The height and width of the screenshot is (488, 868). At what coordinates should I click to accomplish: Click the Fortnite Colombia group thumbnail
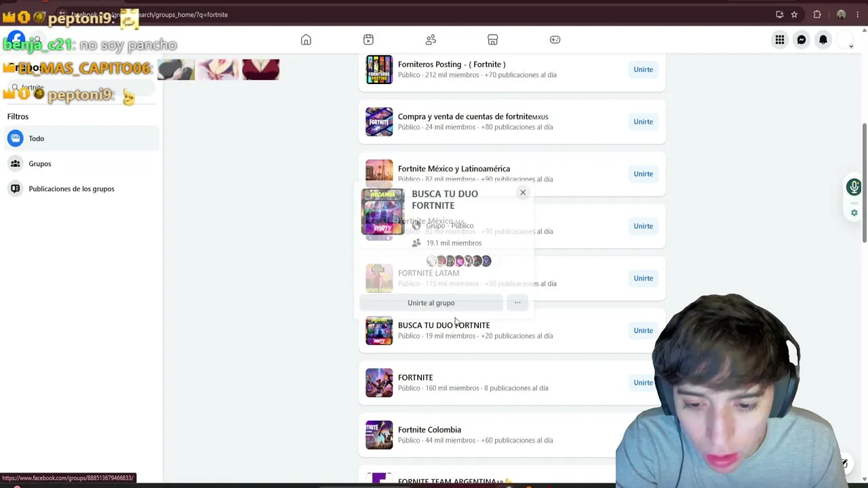[379, 435]
